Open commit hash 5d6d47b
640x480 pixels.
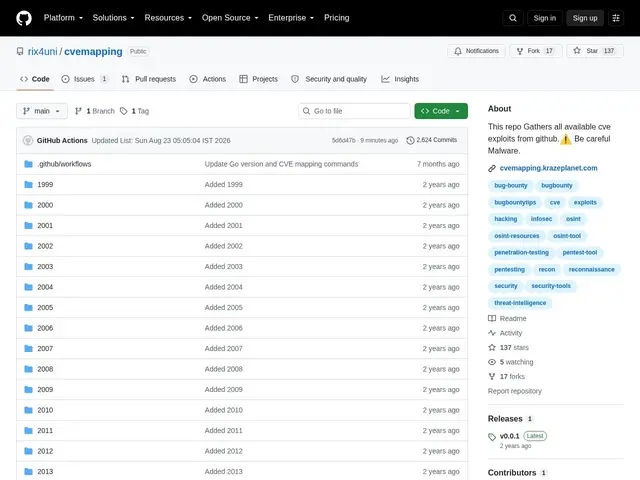pyautogui.click(x=343, y=140)
